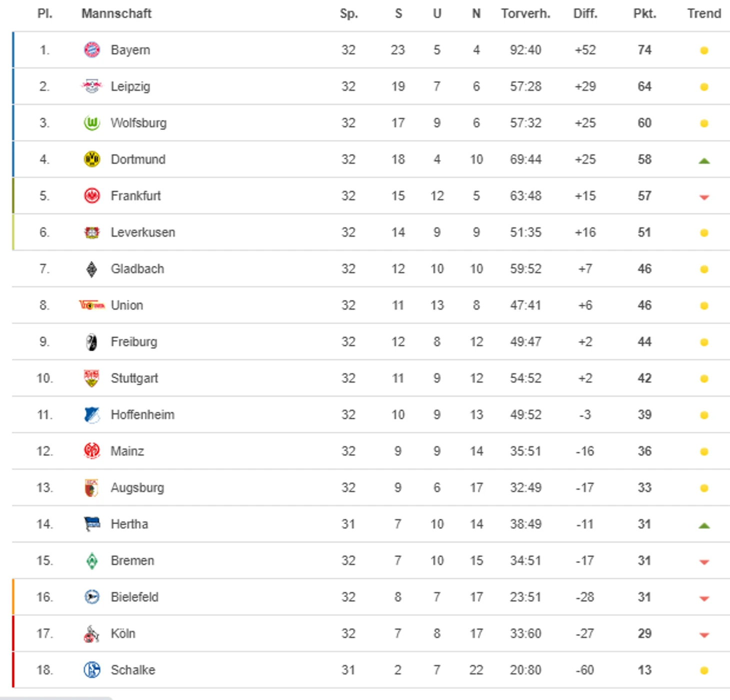Click the Union Berlin logo

click(x=92, y=305)
